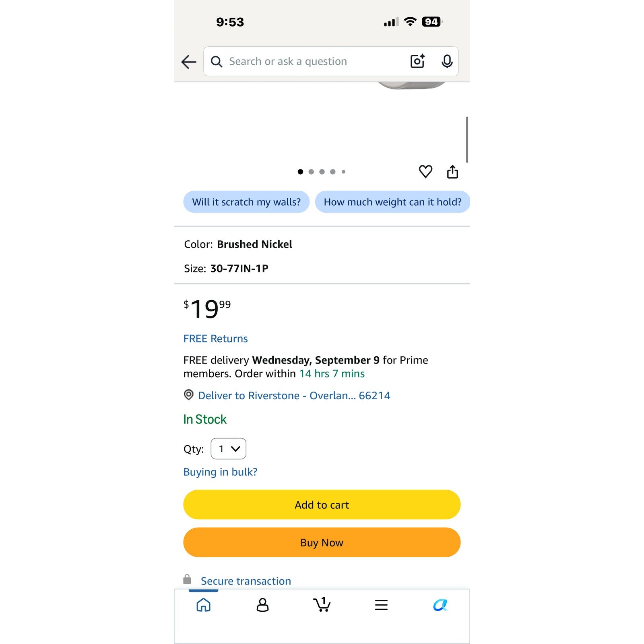Tap the back arrow icon
644x644 pixels.
[x=189, y=62]
